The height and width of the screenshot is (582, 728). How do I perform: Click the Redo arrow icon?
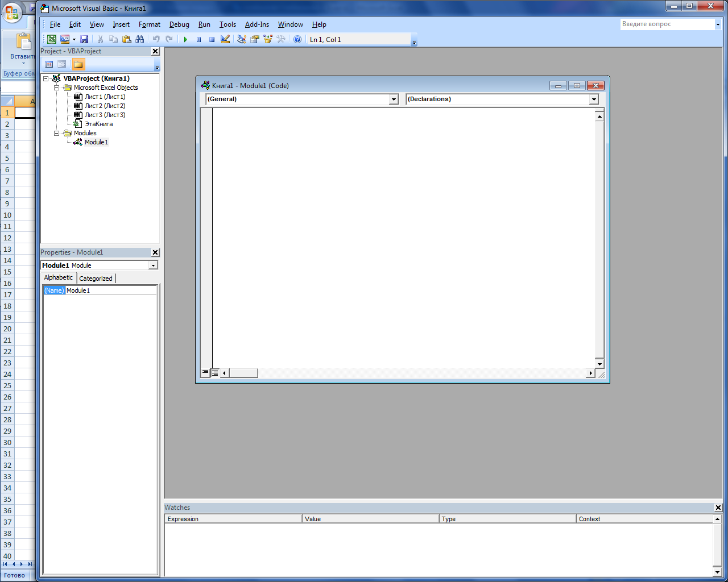point(169,39)
